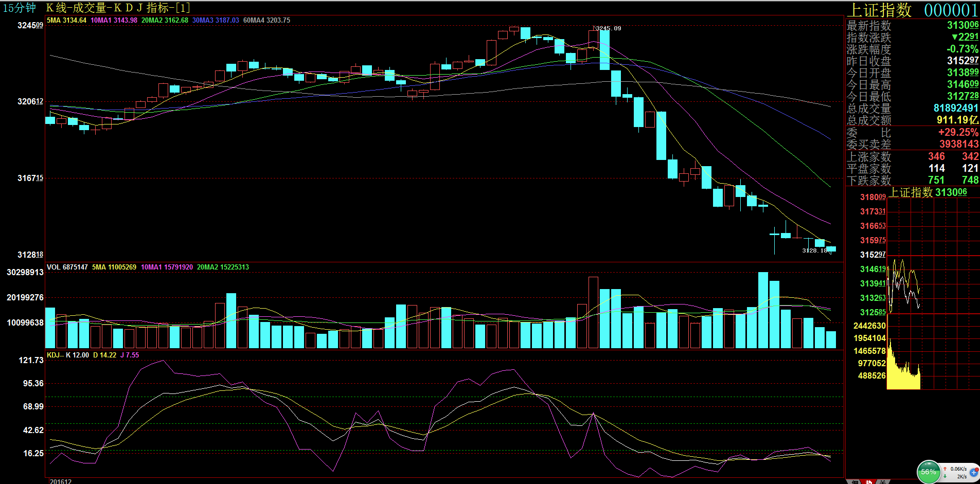Click the K线-成交量-KDJ指标 chart title
Screen dimensions: 980x484
[118, 8]
